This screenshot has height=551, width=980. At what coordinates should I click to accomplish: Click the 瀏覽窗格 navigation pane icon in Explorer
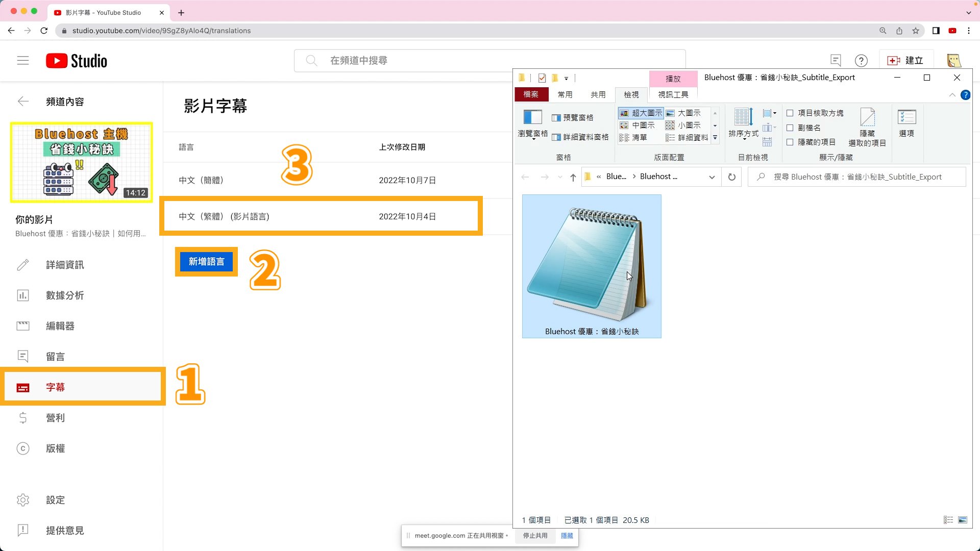[x=533, y=123]
